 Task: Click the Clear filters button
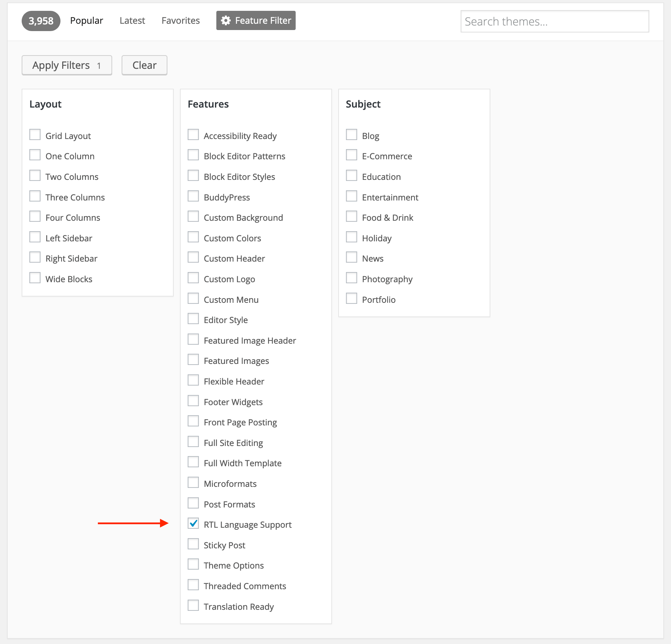pos(144,65)
